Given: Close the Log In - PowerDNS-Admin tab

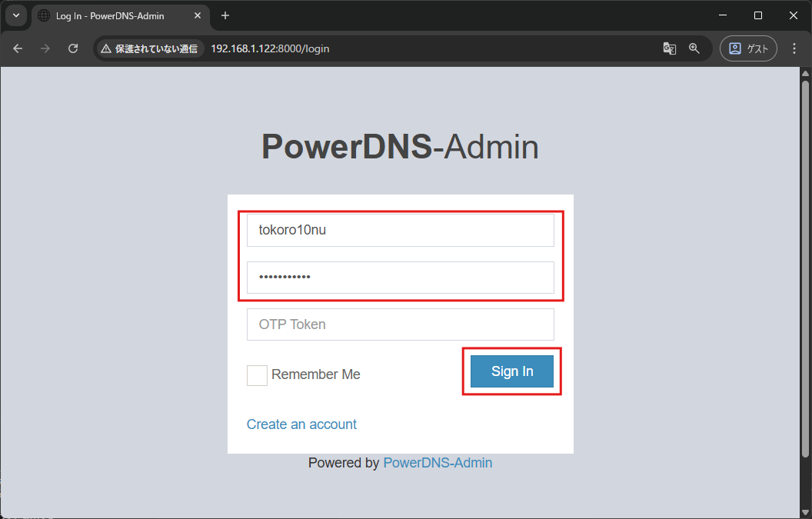Looking at the screenshot, I should tap(198, 16).
